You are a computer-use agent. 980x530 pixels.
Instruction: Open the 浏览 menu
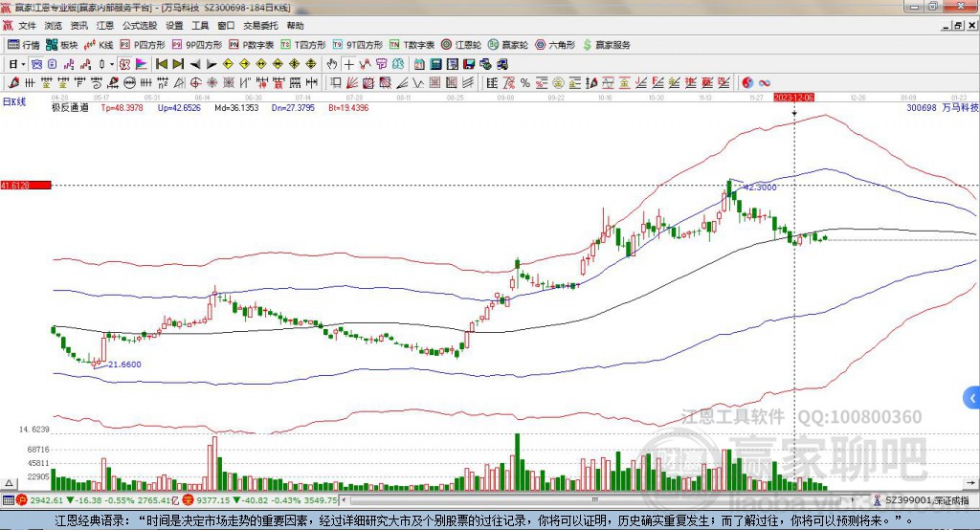[x=54, y=26]
